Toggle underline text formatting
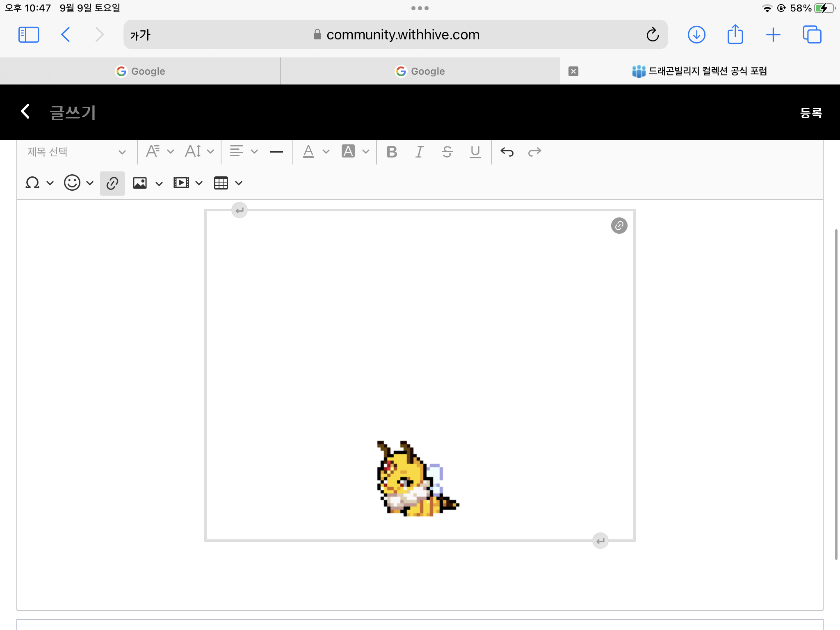This screenshot has width=840, height=630. [475, 152]
